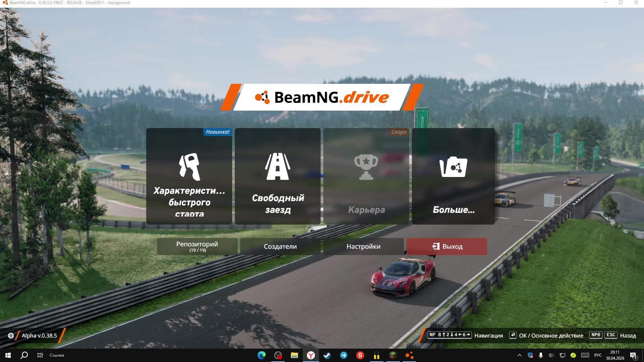Open network settings tray icon
Image resolution: width=644 pixels, height=362 pixels.
click(x=562, y=355)
